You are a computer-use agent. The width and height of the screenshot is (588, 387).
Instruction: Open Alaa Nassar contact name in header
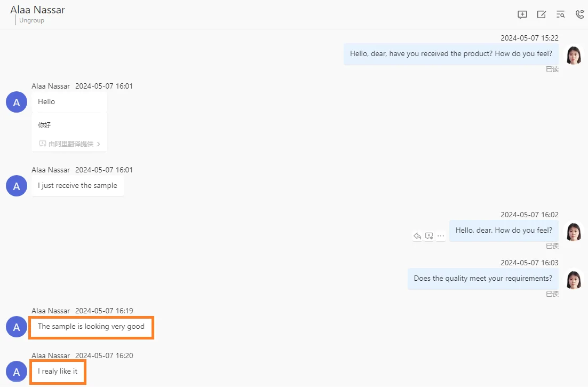[37, 10]
